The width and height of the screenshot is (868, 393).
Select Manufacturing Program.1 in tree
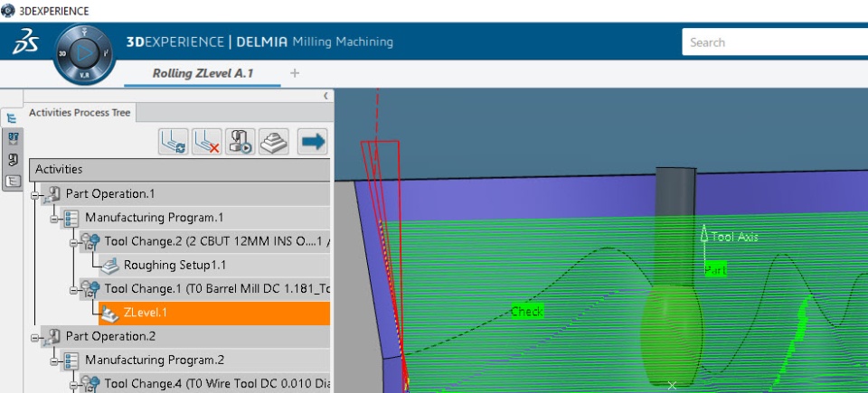[x=155, y=218]
